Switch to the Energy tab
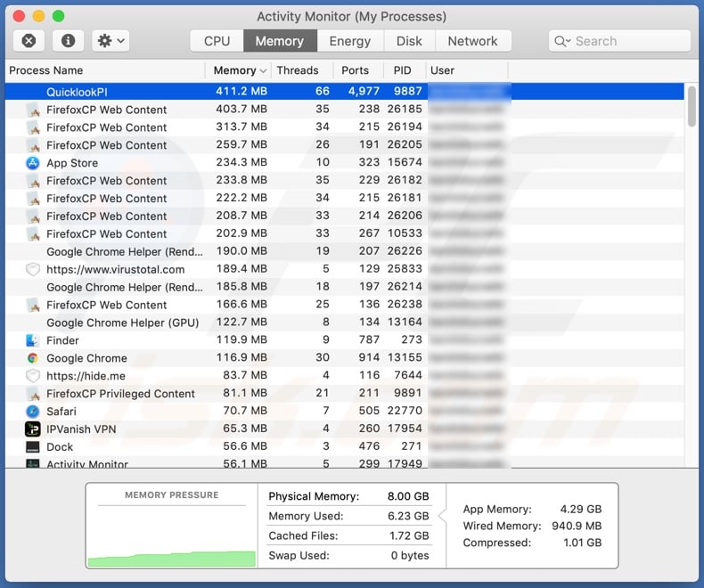704x588 pixels. [x=350, y=41]
